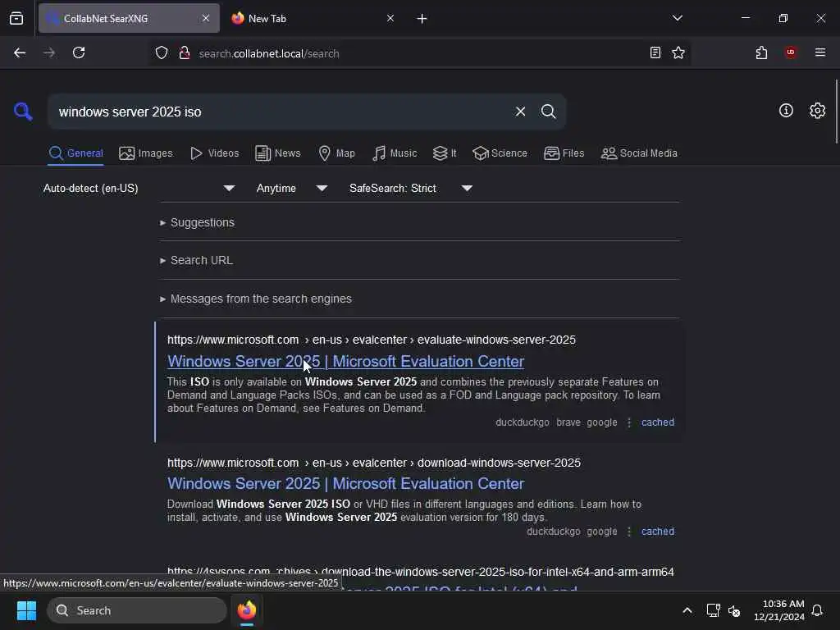
Task: Open the Map category
Action: point(336,153)
